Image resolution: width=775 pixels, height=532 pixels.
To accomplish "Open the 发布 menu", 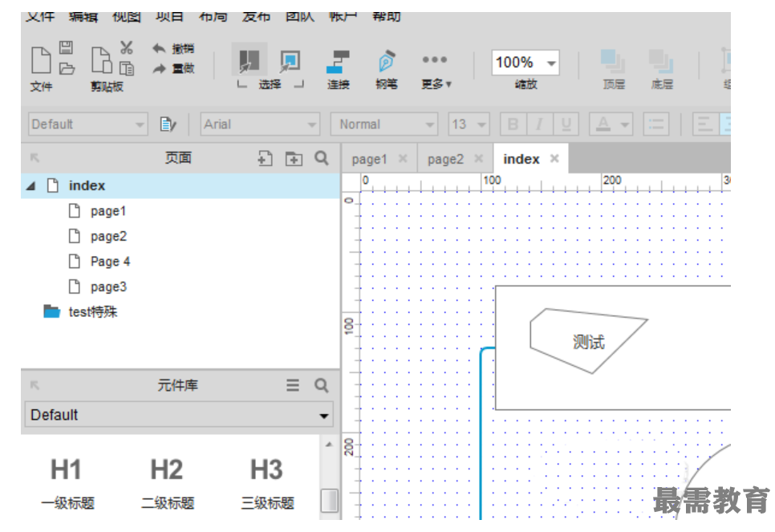I will [x=256, y=16].
